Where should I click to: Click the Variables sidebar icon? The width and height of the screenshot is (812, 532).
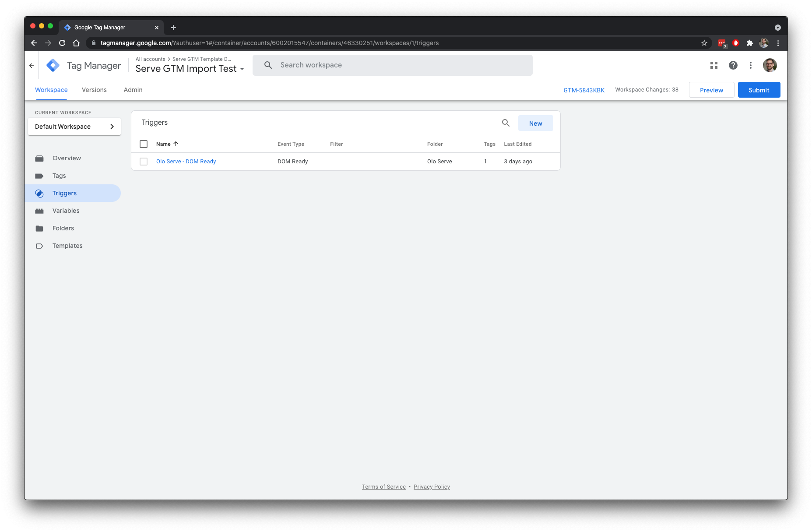(x=39, y=211)
